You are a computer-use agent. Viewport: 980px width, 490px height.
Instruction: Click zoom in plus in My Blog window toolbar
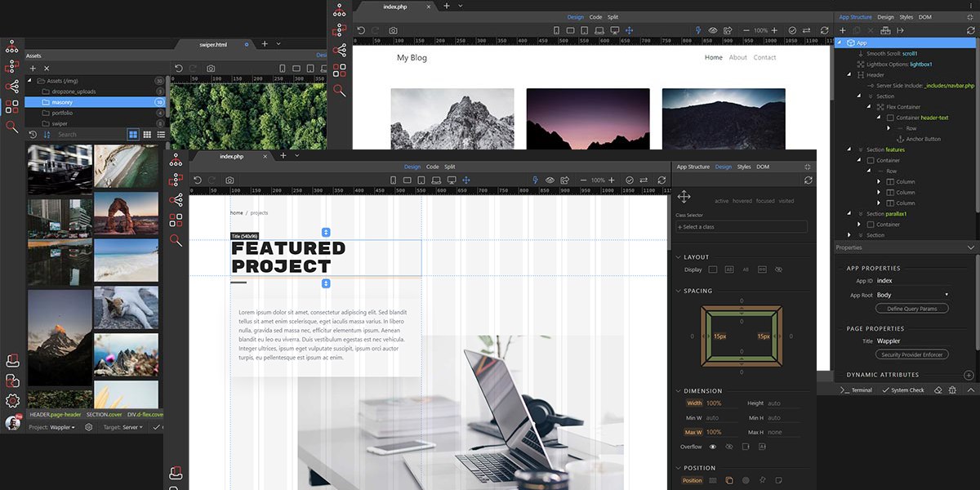click(x=774, y=30)
